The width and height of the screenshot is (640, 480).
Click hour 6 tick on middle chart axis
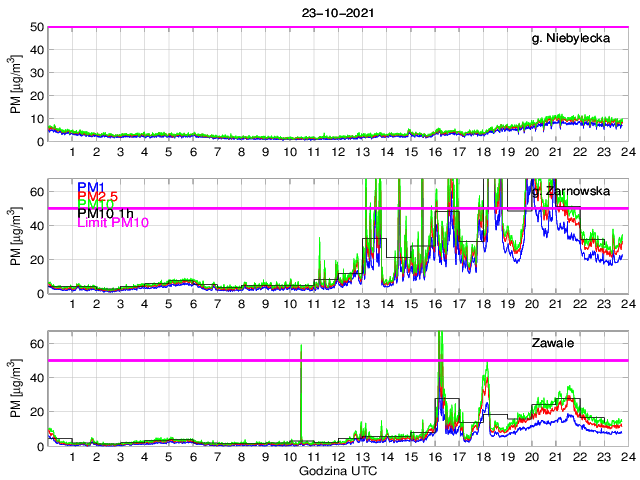[192, 304]
